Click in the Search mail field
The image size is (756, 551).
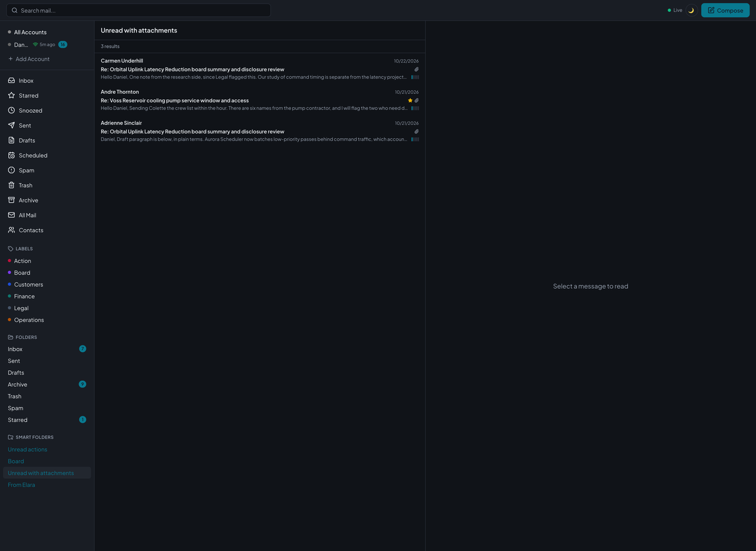(139, 10)
